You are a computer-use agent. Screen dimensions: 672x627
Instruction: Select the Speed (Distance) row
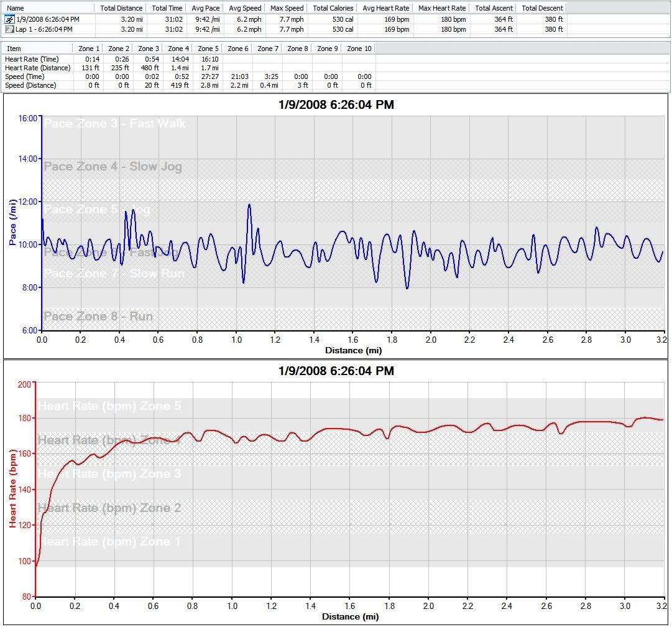pyautogui.click(x=30, y=85)
